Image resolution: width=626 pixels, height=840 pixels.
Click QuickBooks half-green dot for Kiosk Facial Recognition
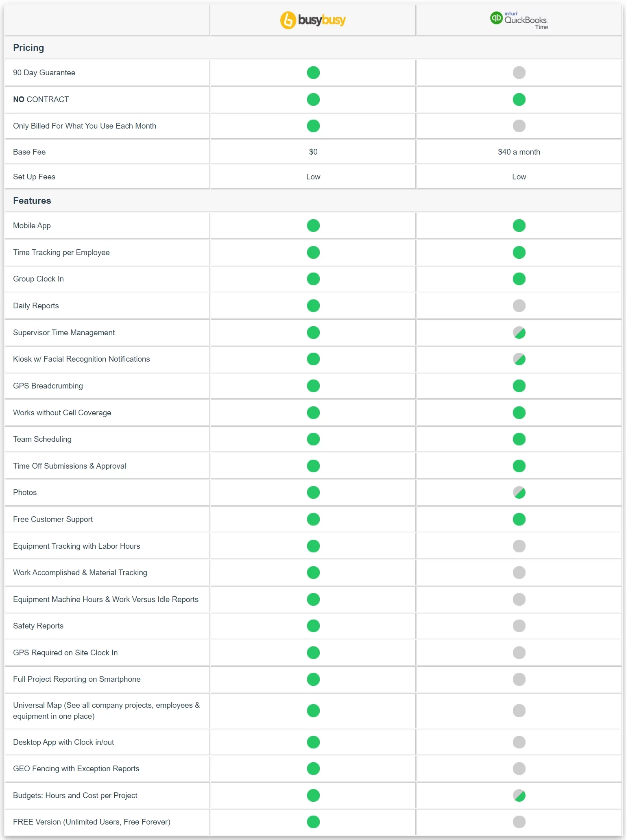coord(519,359)
